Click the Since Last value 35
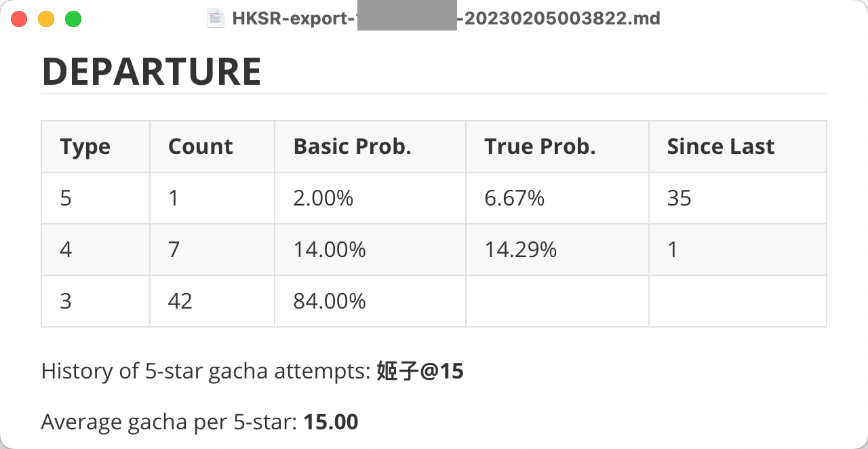The width and height of the screenshot is (868, 449). [x=738, y=198]
